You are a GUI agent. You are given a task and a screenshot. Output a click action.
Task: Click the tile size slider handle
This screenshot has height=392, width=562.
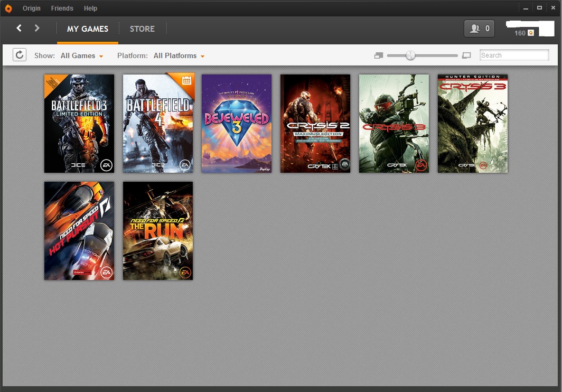410,55
